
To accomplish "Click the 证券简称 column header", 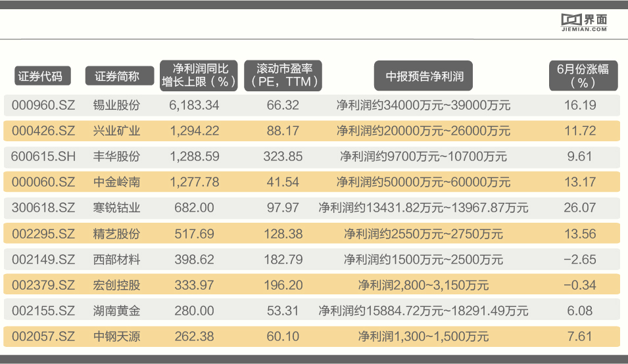I will pos(119,76).
